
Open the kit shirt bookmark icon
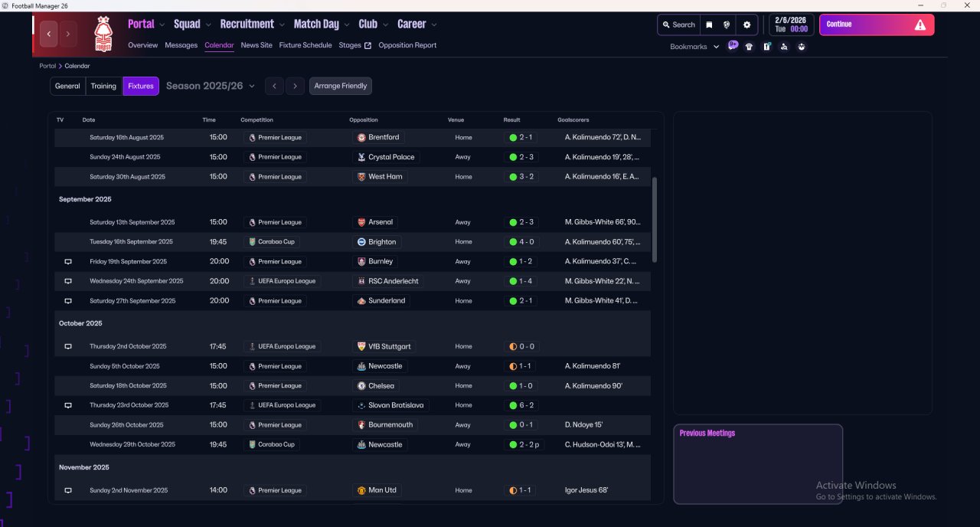coord(749,47)
